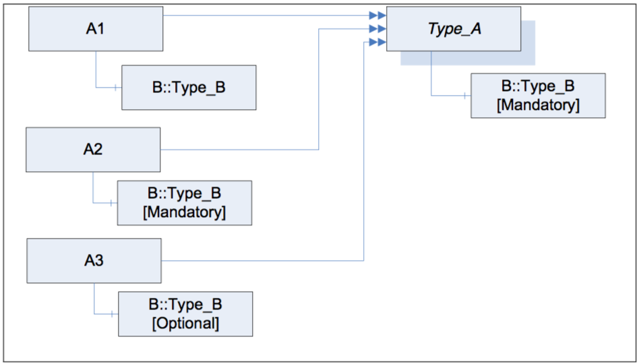This screenshot has width=641, height=364.
Task: Select the B::Type_B [Optional] box
Action: (185, 313)
